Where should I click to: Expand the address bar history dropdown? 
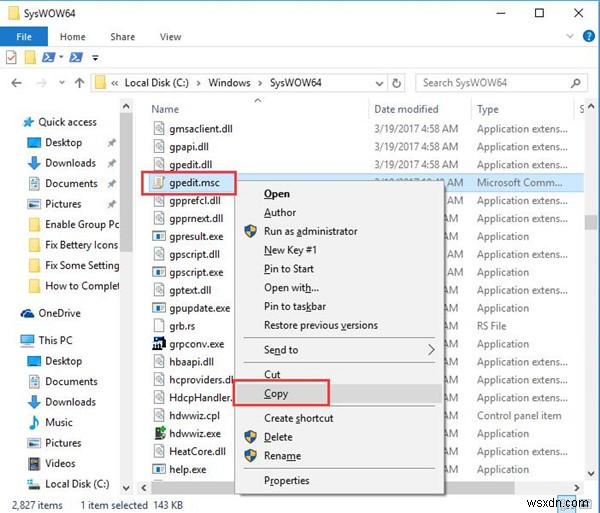[x=379, y=83]
